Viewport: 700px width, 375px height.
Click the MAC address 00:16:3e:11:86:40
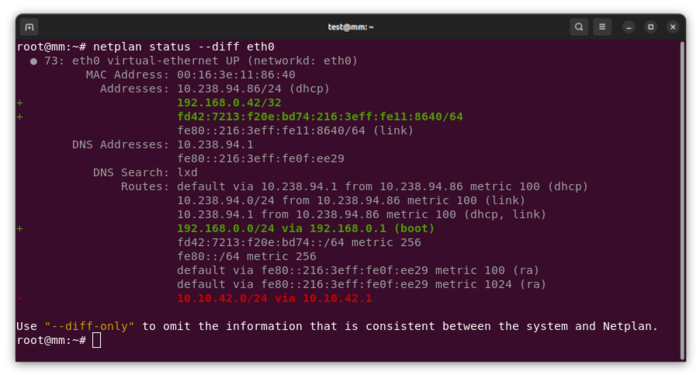click(x=236, y=75)
